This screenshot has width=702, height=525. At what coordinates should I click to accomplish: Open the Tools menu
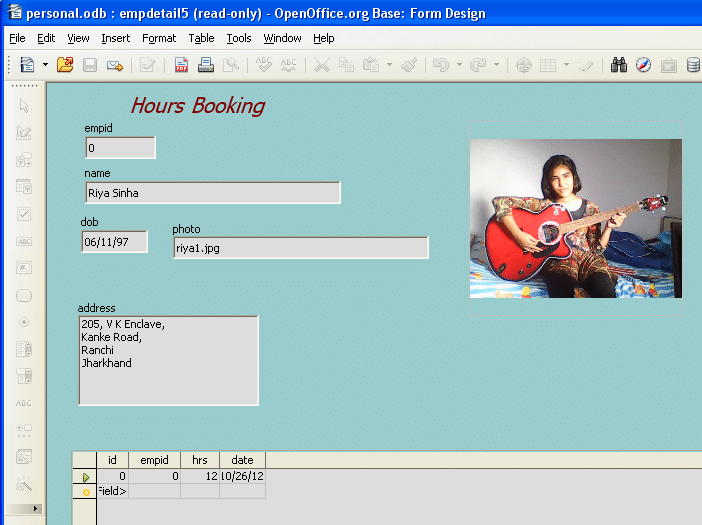239,38
